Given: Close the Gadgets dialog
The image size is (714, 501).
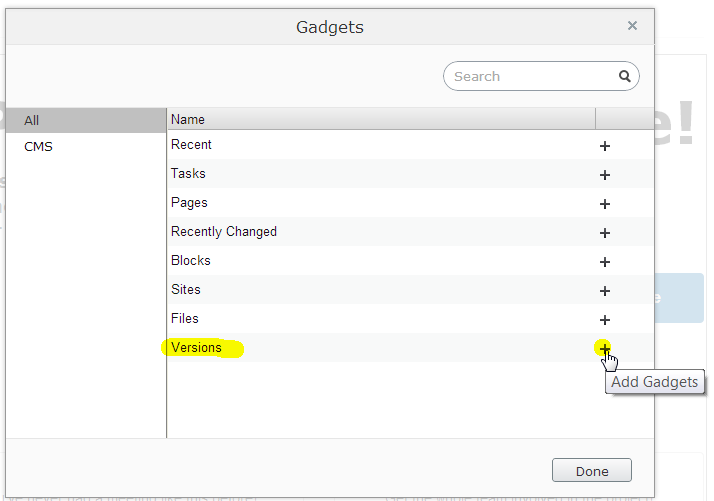Looking at the screenshot, I should click(632, 26).
